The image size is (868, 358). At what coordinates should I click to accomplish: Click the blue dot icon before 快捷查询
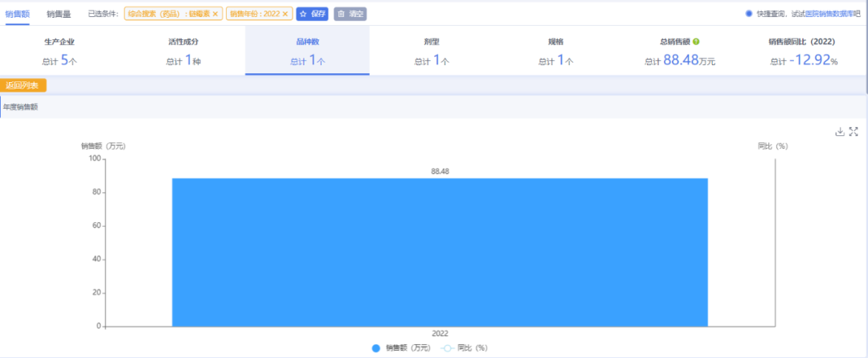tap(749, 14)
